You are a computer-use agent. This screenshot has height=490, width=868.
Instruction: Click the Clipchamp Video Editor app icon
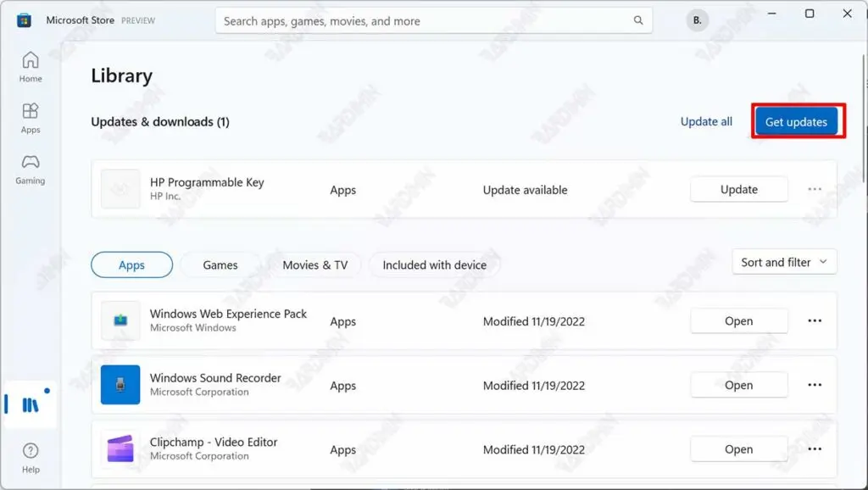pyautogui.click(x=120, y=449)
